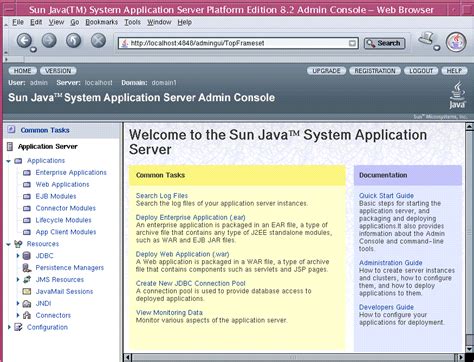Click the Application Server node icon
This screenshot has width=474, height=362.
tap(10, 146)
